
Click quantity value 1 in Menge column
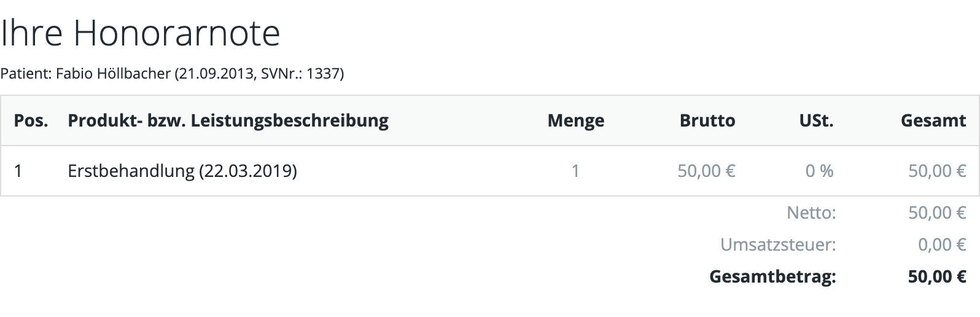click(x=575, y=171)
